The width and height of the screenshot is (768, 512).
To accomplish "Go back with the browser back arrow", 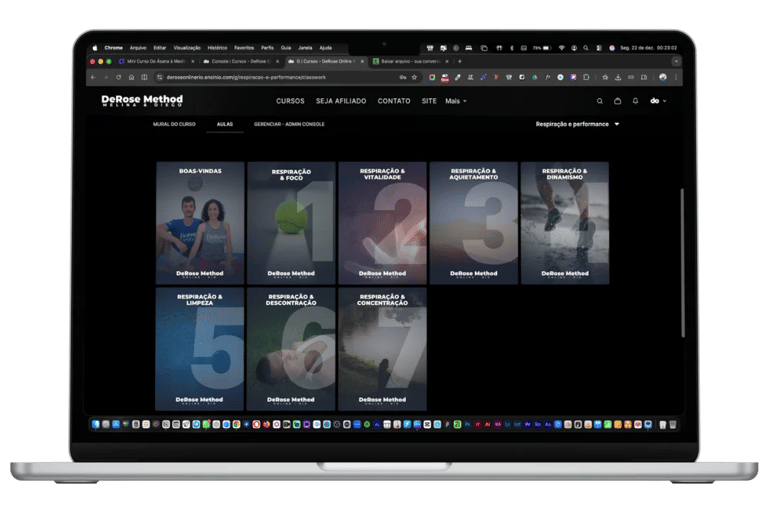I will [93, 77].
